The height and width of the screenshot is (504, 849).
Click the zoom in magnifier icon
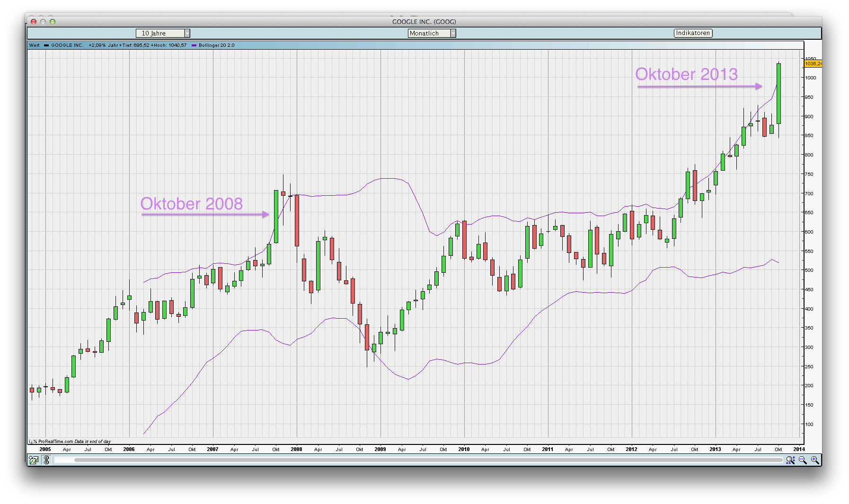pos(814,460)
